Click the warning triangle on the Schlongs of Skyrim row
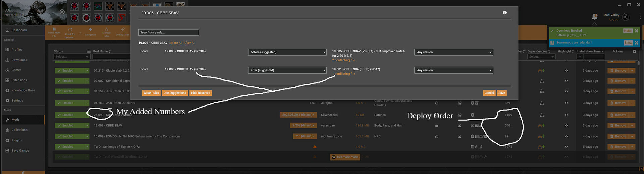 click(x=315, y=147)
